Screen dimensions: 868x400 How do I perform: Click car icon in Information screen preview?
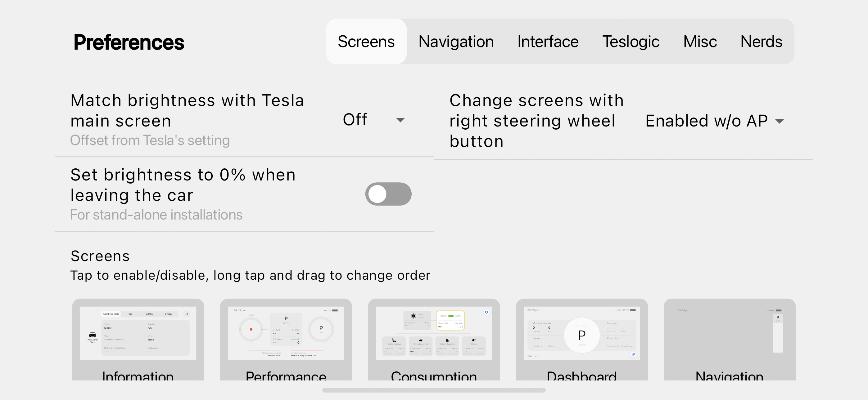point(92,335)
